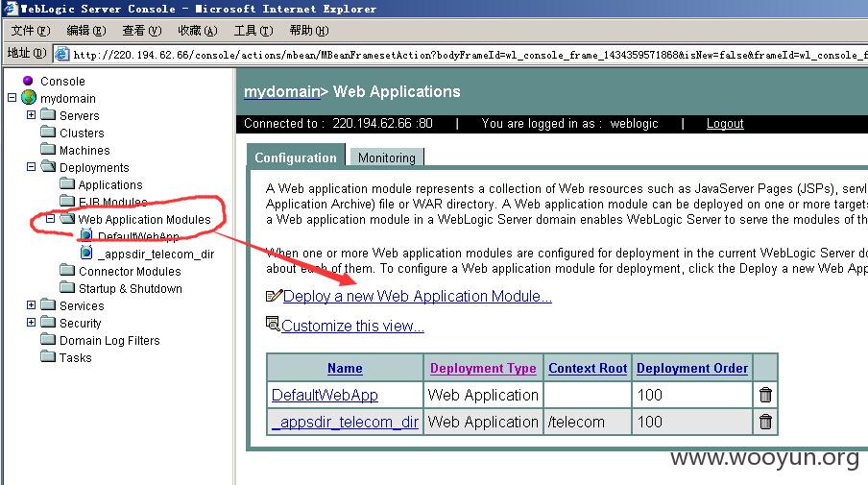
Task: Select Startup & Shutdown in the tree
Action: pos(130,288)
